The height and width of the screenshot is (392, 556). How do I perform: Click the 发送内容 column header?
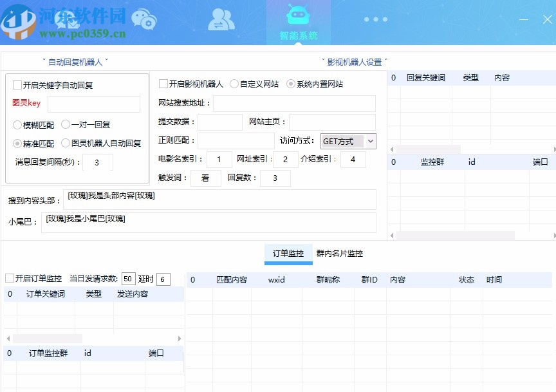[133, 294]
